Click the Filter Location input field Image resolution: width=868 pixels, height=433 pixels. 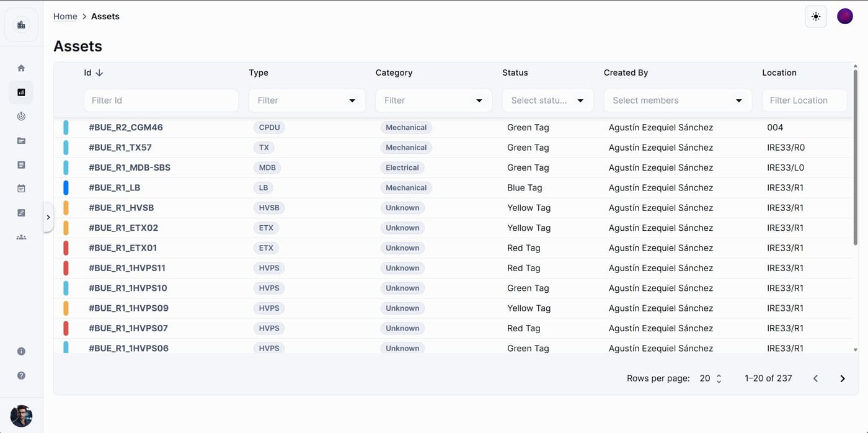[x=805, y=100]
